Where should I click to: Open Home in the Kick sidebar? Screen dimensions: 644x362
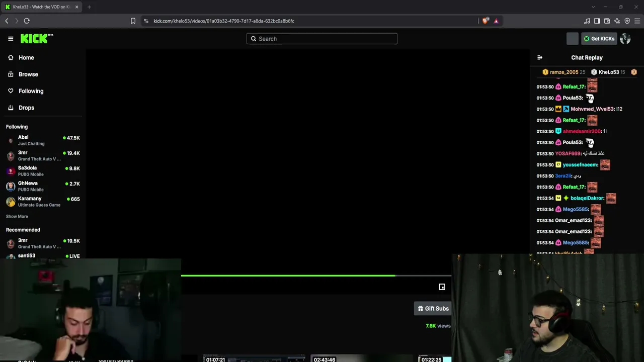click(x=26, y=58)
